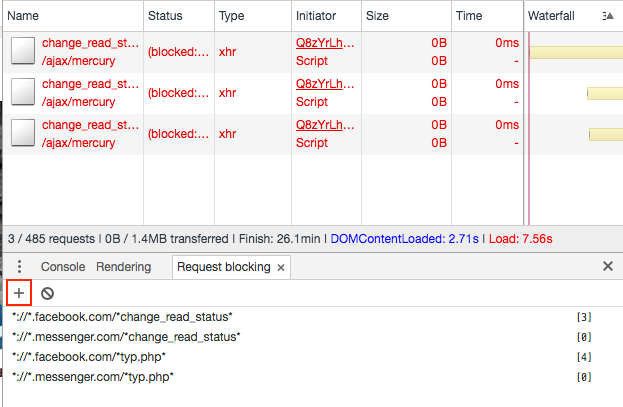Click the first request's waterfall bar
The width and height of the screenshot is (623, 407).
click(575, 52)
